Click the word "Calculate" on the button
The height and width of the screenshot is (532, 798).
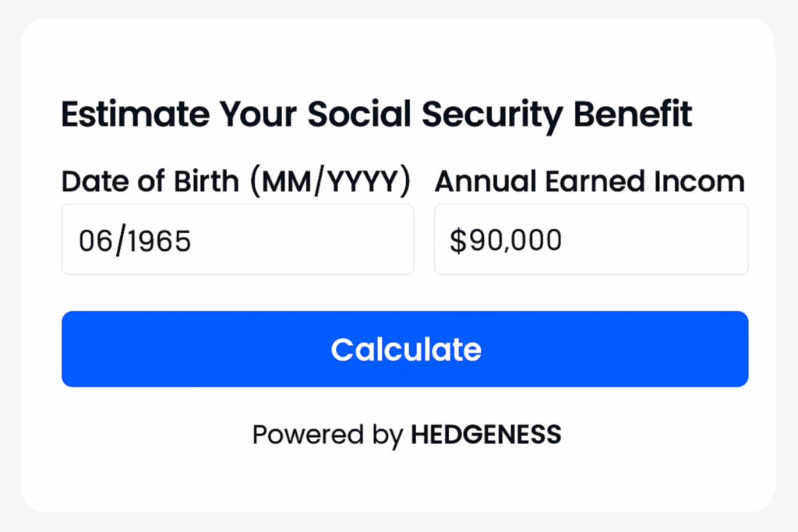405,349
